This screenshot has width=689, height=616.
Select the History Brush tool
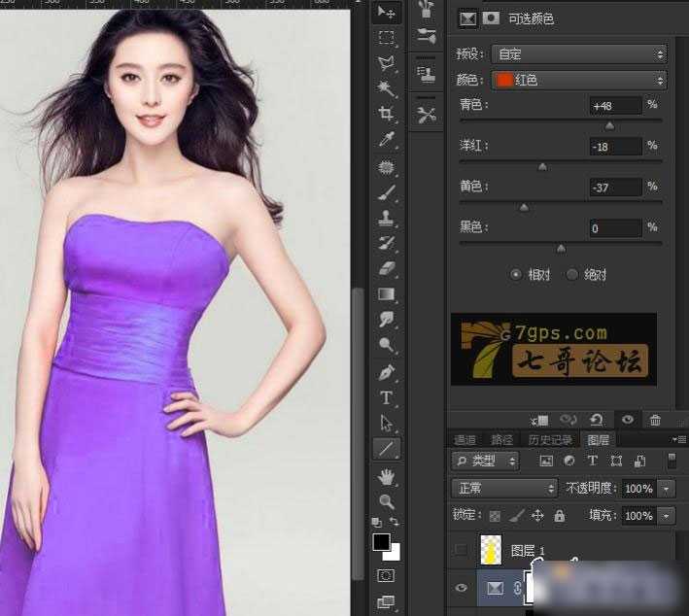[x=386, y=243]
